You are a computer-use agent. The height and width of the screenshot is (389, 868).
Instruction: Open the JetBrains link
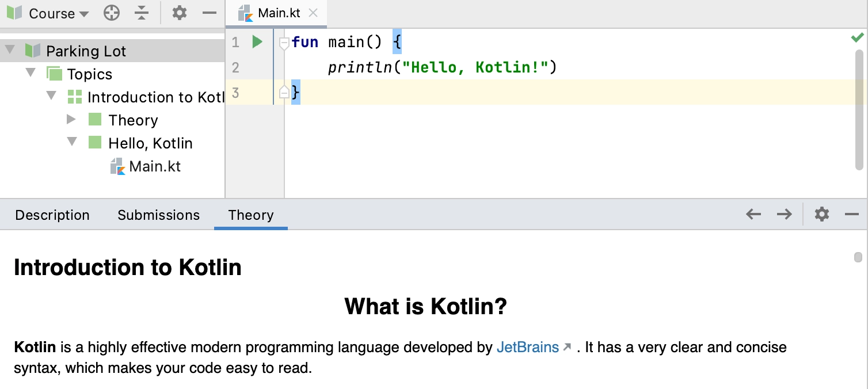click(x=528, y=347)
